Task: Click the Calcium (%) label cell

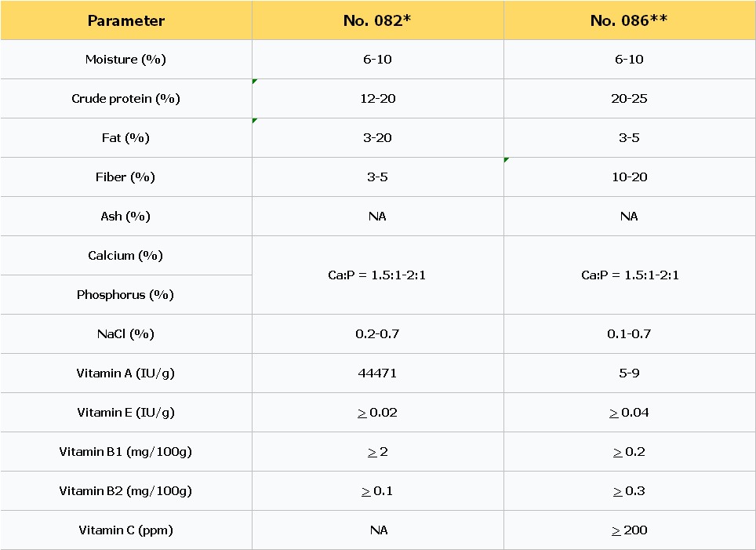Action: tap(125, 256)
